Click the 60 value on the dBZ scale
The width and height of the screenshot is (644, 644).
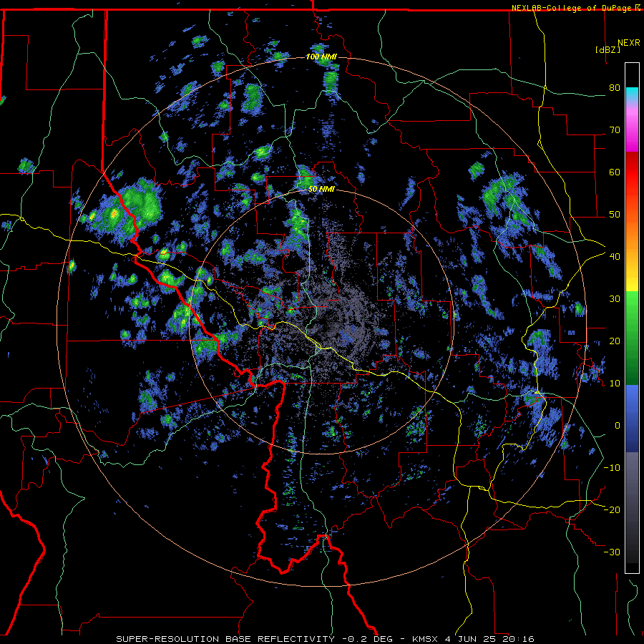615,172
